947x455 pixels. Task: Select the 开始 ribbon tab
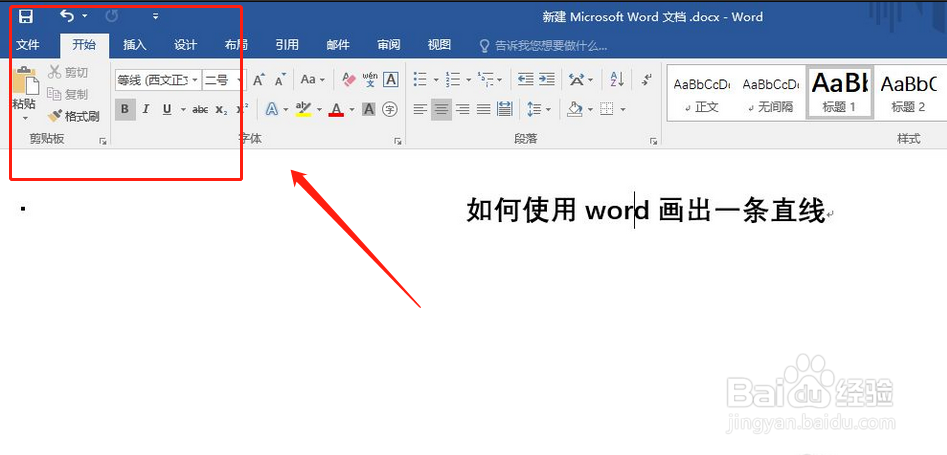(84, 45)
